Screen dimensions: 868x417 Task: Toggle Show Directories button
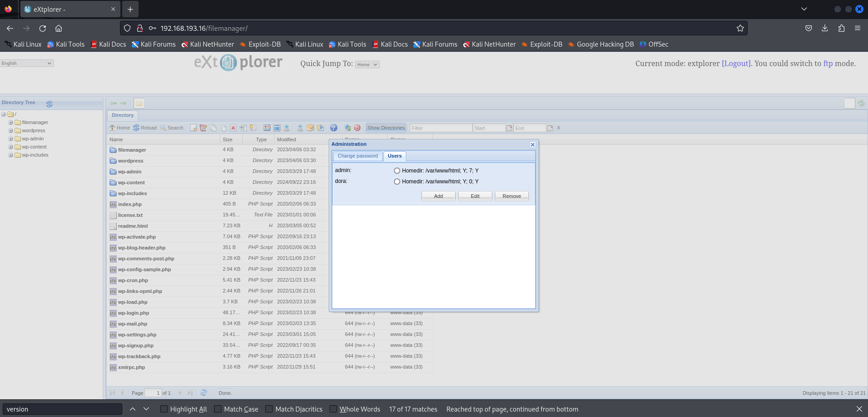click(386, 128)
